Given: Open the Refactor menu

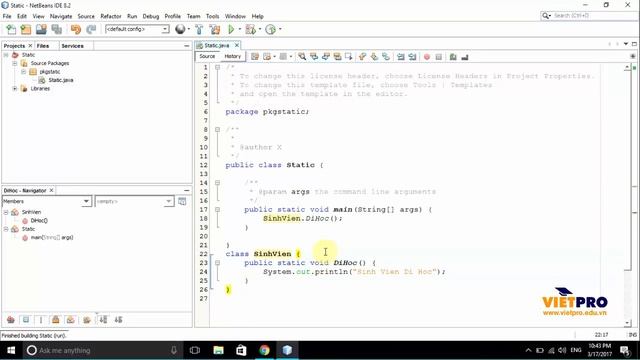Looking at the screenshot, I should tap(111, 16).
